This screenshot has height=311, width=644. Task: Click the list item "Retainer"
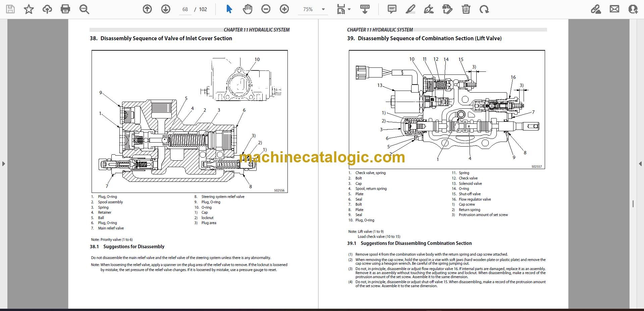pyautogui.click(x=105, y=212)
